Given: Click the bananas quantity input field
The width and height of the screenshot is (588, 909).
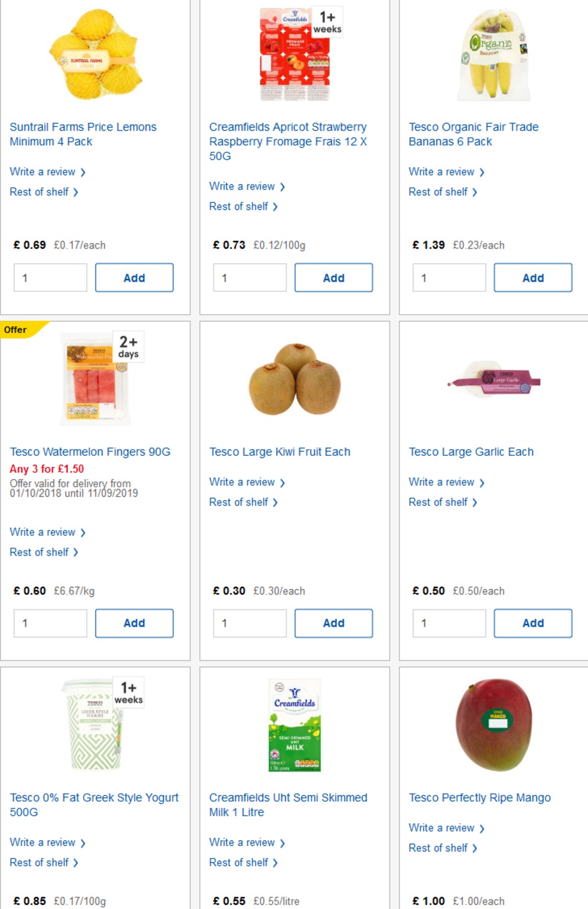Looking at the screenshot, I should pos(449,277).
